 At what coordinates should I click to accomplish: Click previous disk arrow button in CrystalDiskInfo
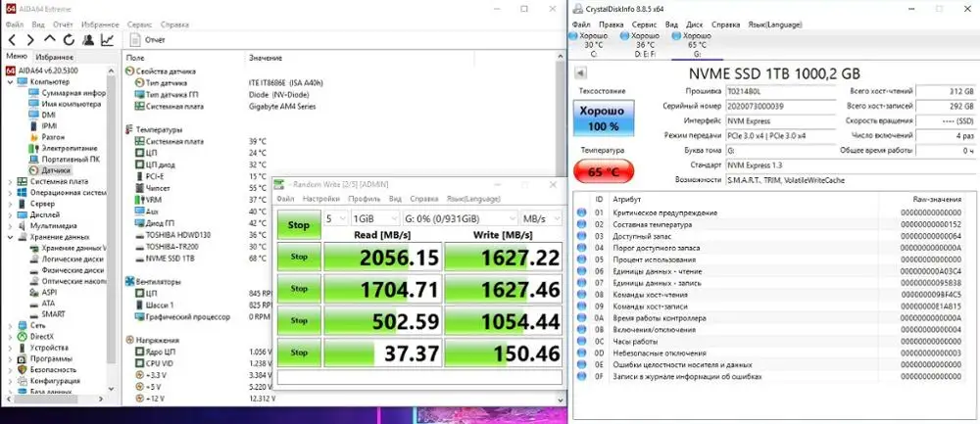[580, 73]
